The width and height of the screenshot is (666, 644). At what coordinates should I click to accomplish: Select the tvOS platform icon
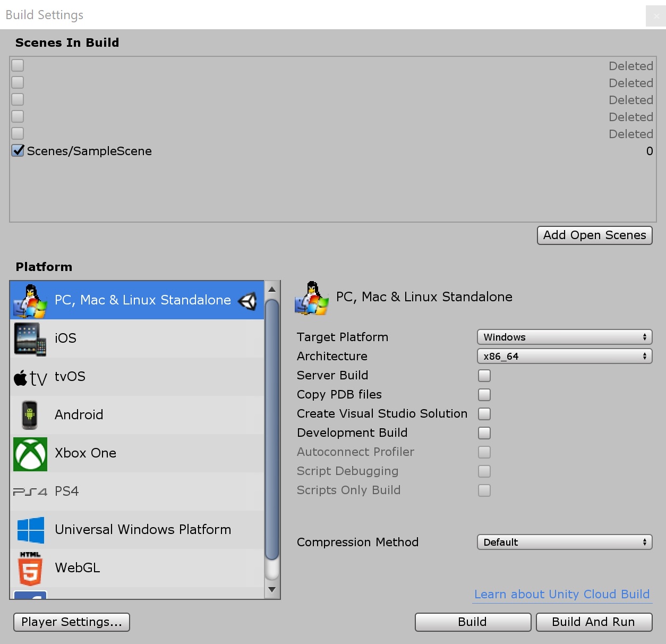29,377
